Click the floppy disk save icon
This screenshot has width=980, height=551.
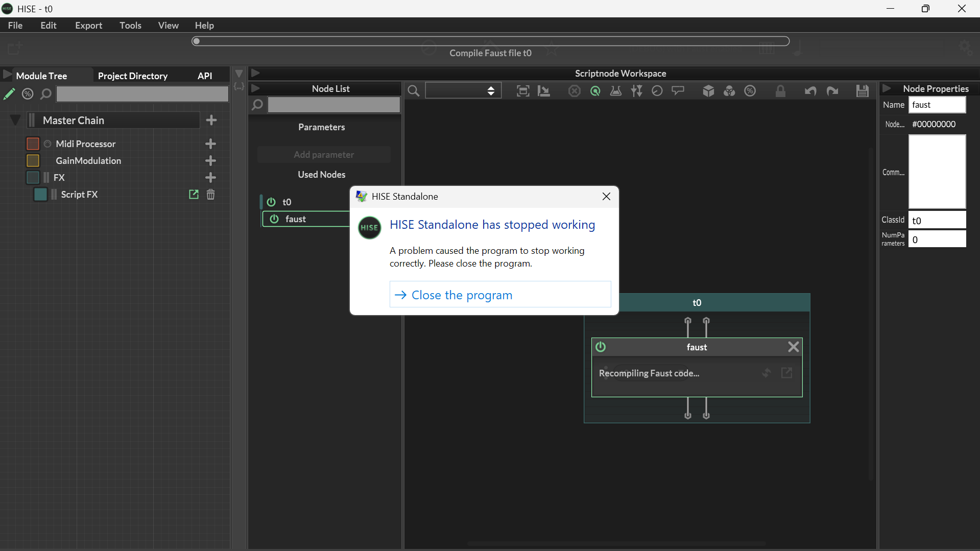(863, 91)
